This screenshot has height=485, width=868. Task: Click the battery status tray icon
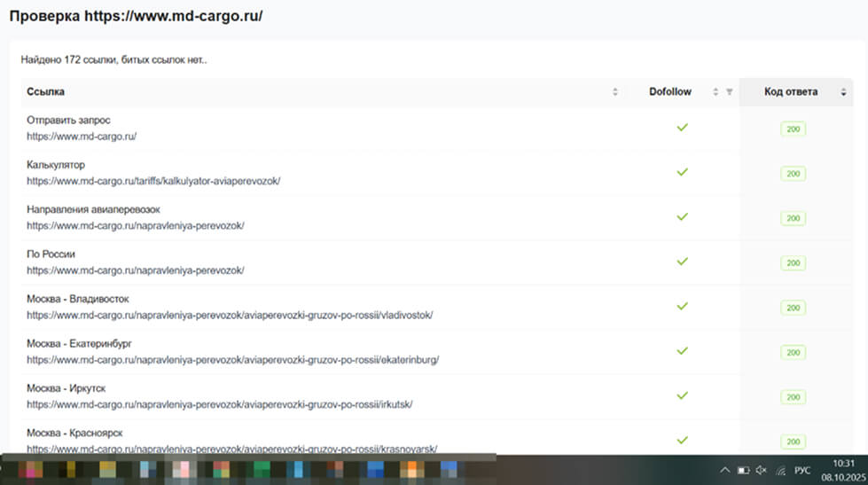[x=743, y=470]
